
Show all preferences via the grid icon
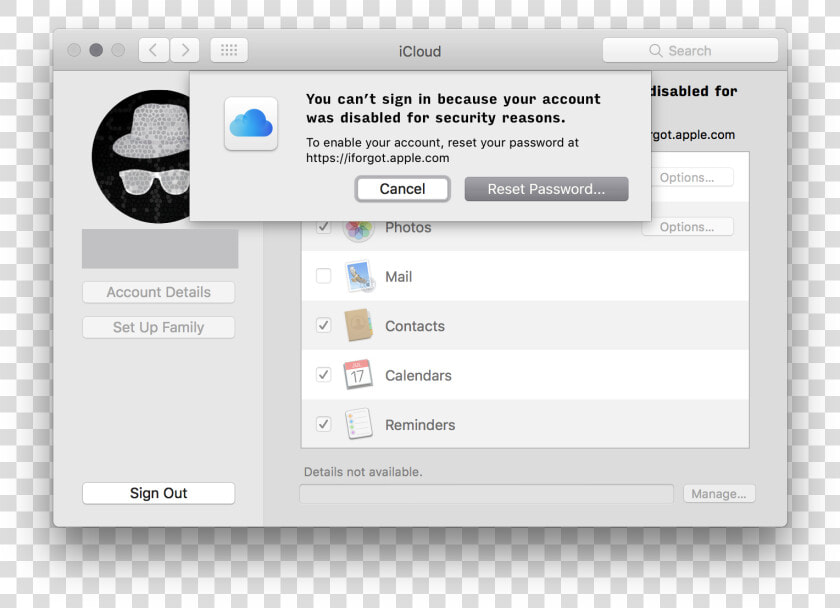coord(229,50)
